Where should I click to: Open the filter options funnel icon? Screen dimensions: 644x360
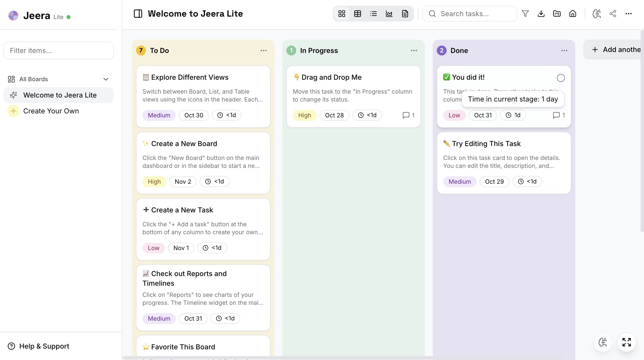tap(525, 14)
